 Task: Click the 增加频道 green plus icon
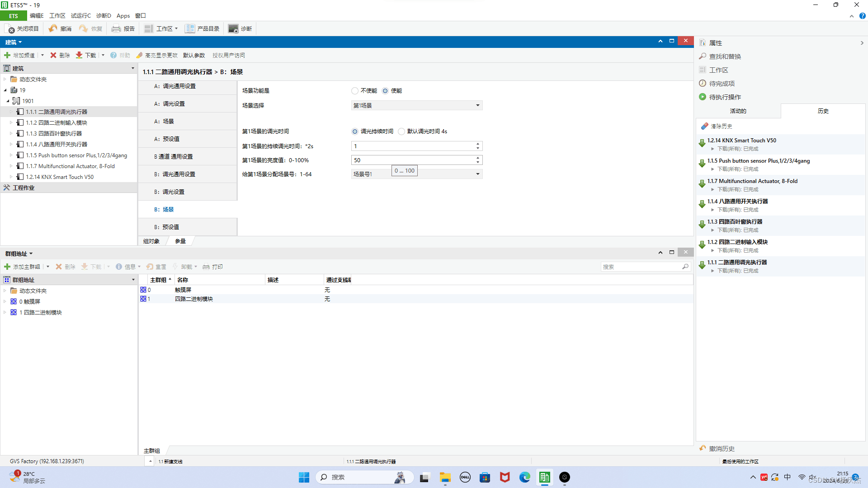click(7, 55)
